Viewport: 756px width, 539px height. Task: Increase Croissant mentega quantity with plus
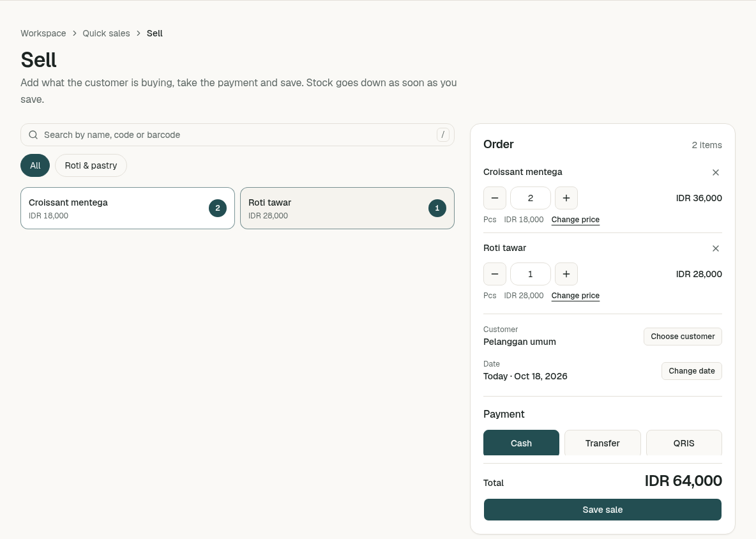click(x=566, y=198)
